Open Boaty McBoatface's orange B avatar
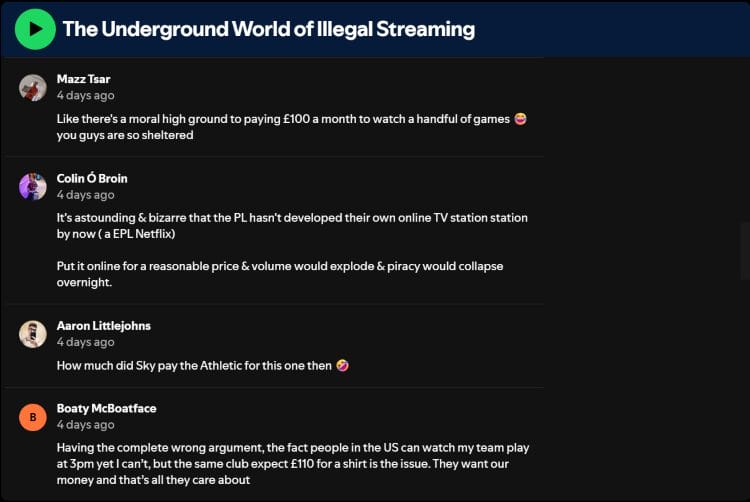The image size is (750, 502). (33, 417)
